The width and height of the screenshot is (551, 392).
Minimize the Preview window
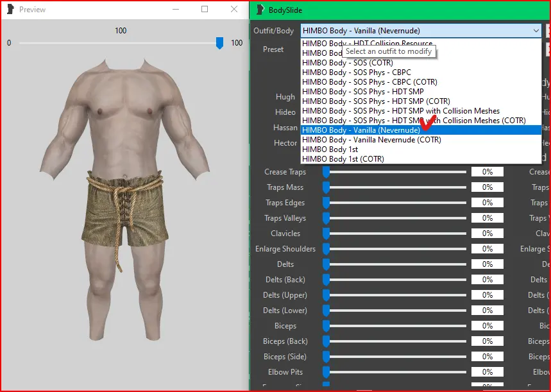pyautogui.click(x=176, y=10)
